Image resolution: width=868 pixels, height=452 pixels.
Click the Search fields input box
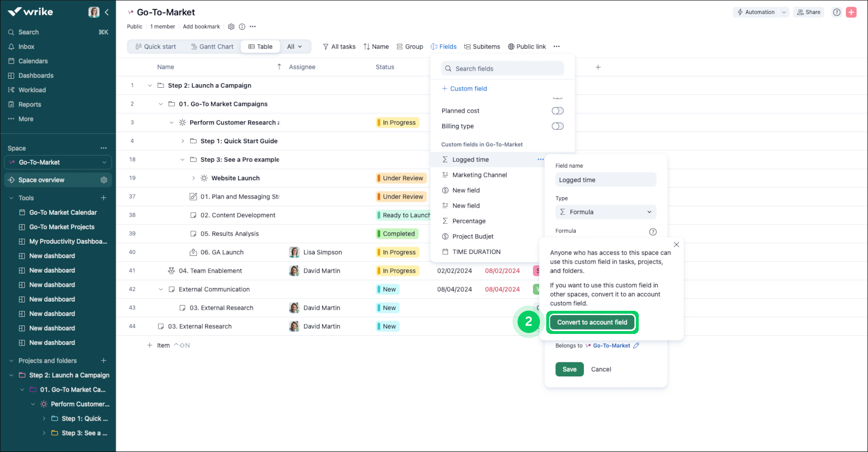502,68
